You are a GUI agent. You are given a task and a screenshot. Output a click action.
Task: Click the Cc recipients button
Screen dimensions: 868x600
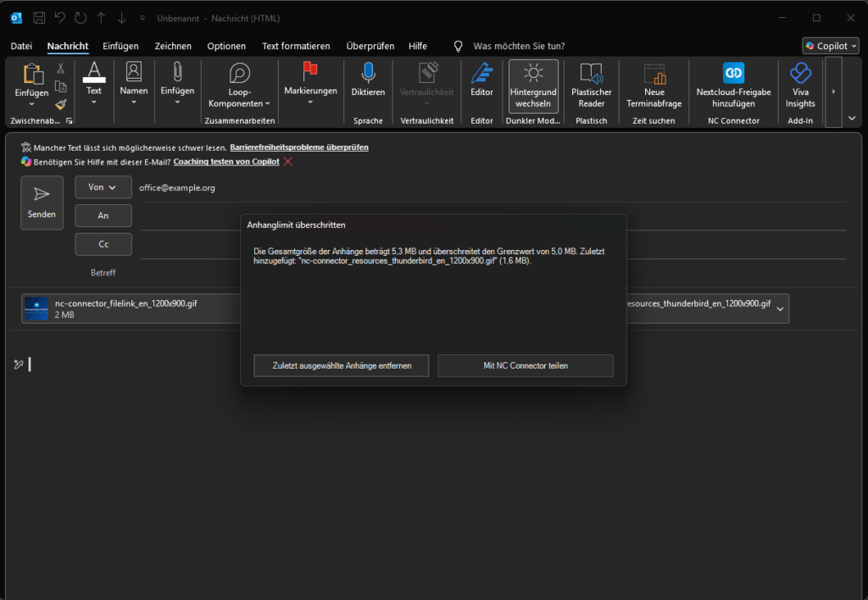click(103, 244)
